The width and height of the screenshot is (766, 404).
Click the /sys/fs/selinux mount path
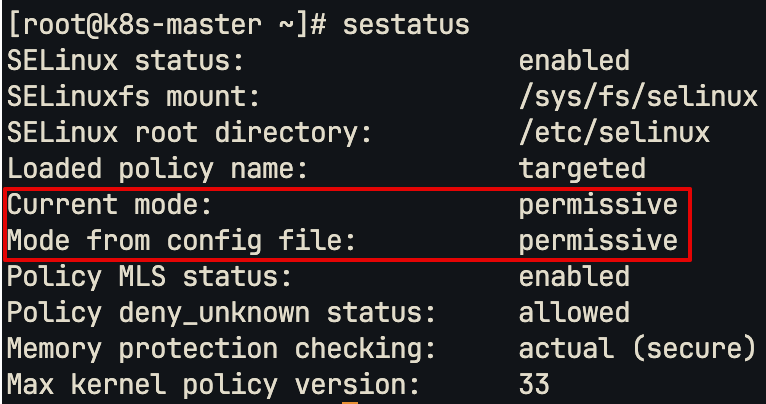[638, 98]
